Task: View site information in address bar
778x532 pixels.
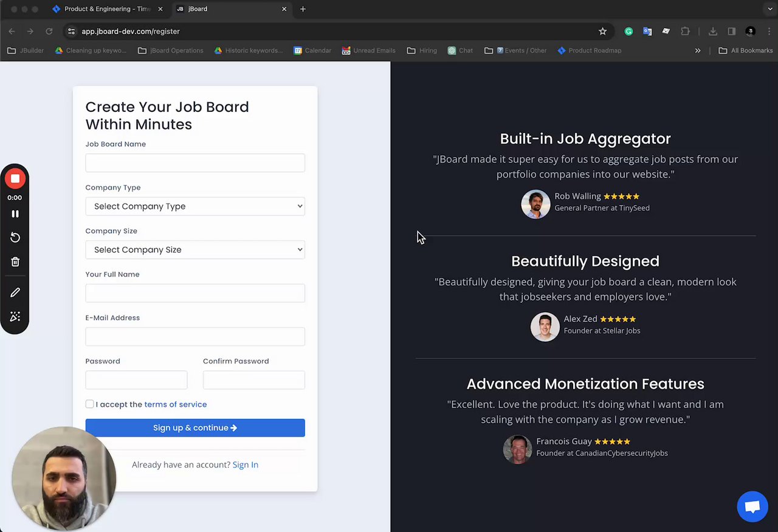Action: point(71,31)
